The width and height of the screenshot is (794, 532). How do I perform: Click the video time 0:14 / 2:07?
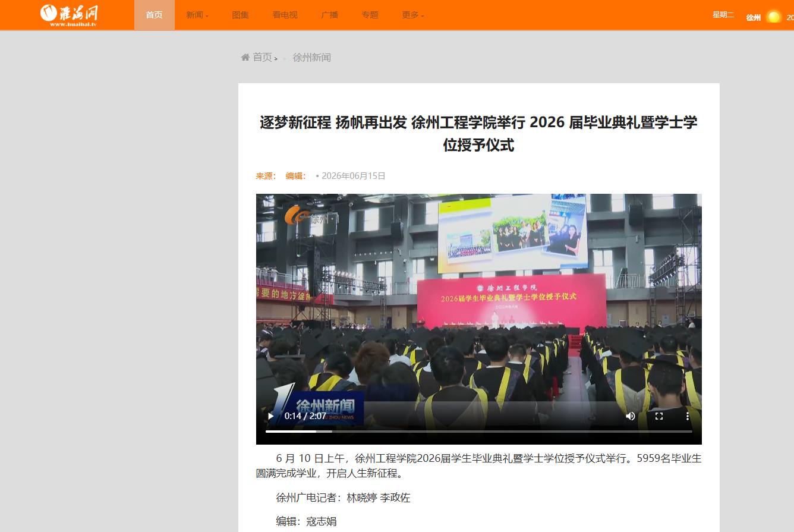pos(305,416)
